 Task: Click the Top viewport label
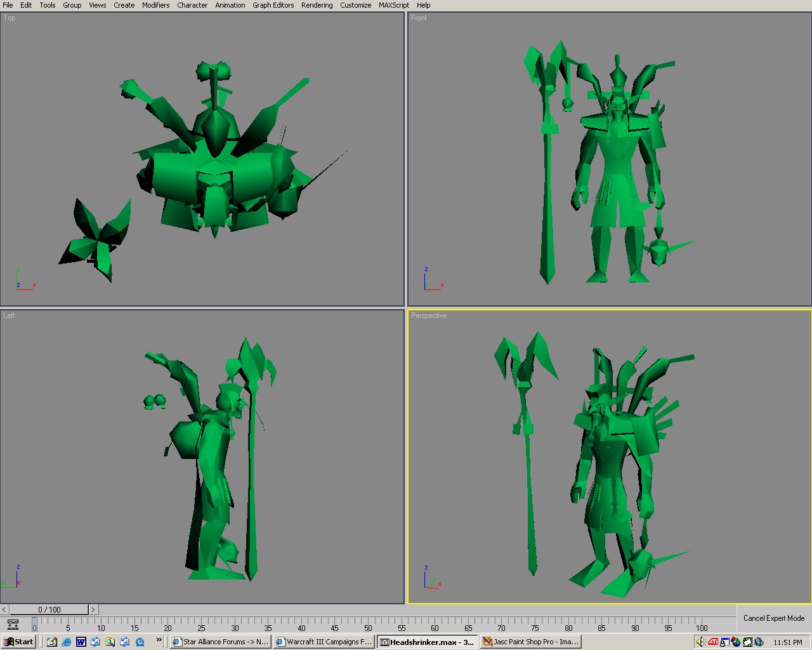[10, 18]
